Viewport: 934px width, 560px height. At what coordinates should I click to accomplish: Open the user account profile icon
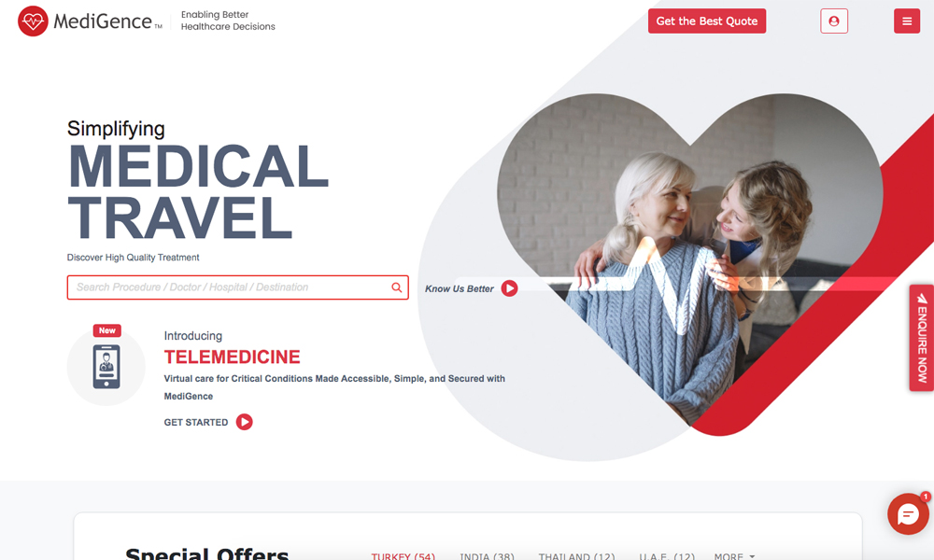(834, 21)
